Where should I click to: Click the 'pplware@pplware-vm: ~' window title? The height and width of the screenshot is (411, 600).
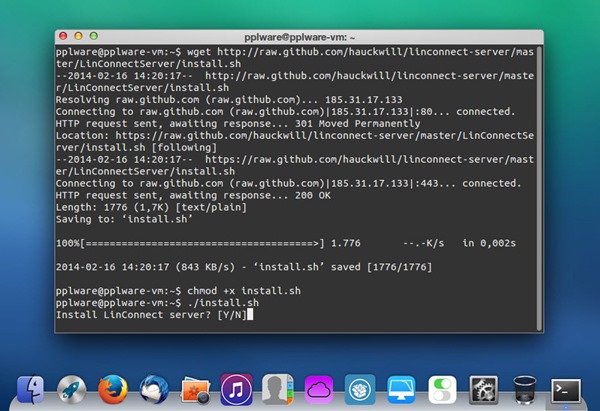pyautogui.click(x=299, y=37)
